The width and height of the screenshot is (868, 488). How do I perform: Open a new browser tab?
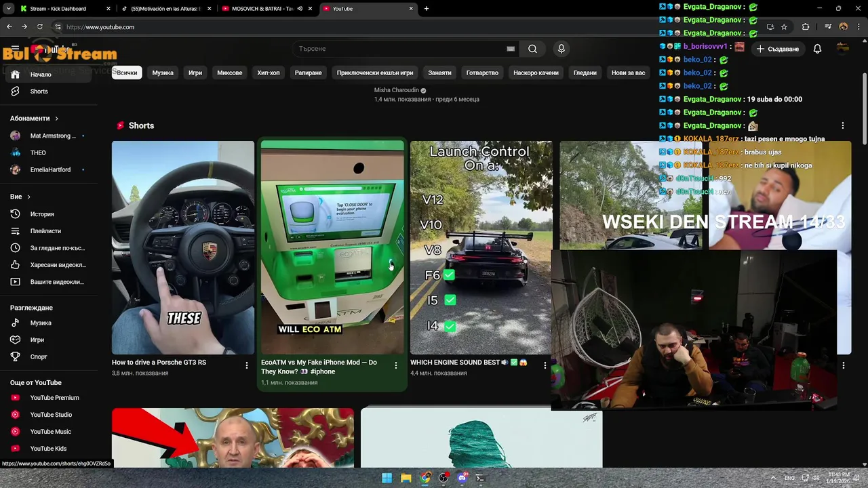[x=427, y=9]
